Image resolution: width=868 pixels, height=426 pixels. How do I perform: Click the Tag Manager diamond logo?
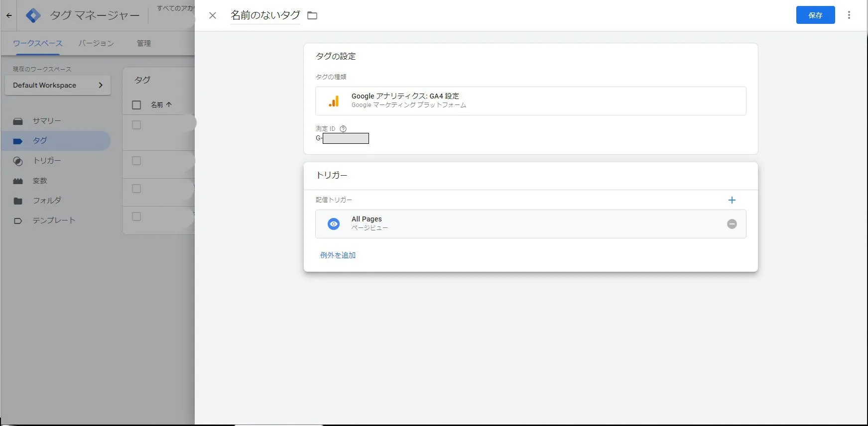pyautogui.click(x=33, y=15)
